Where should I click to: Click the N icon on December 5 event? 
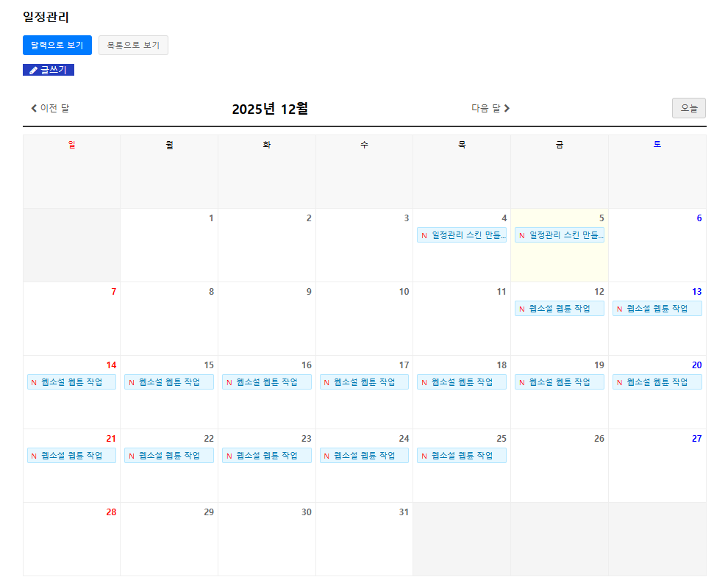(x=522, y=235)
